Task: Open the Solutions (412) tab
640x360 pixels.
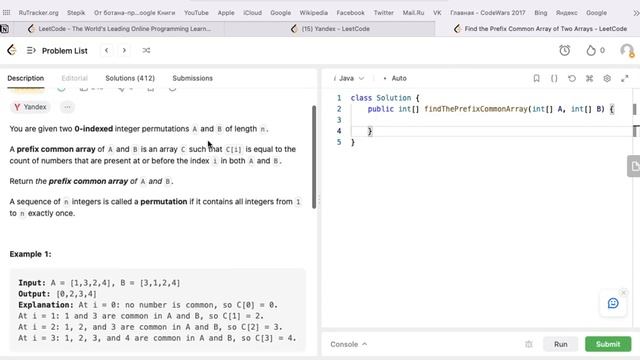Action: pyautogui.click(x=130, y=78)
